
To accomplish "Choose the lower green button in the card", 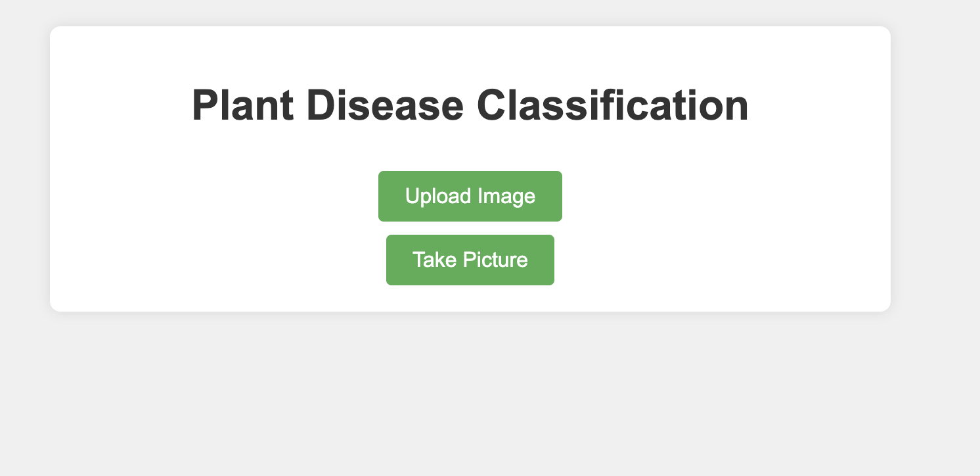I will (470, 260).
